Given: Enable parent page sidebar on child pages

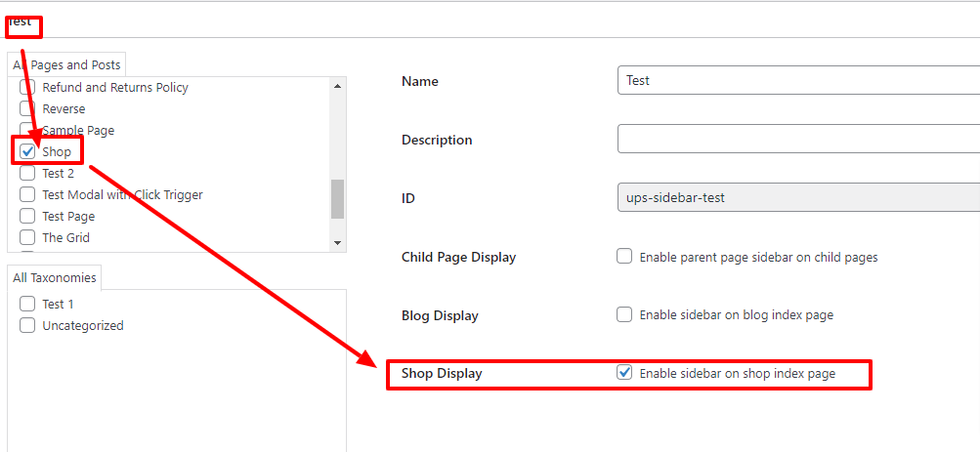Looking at the screenshot, I should click(624, 257).
